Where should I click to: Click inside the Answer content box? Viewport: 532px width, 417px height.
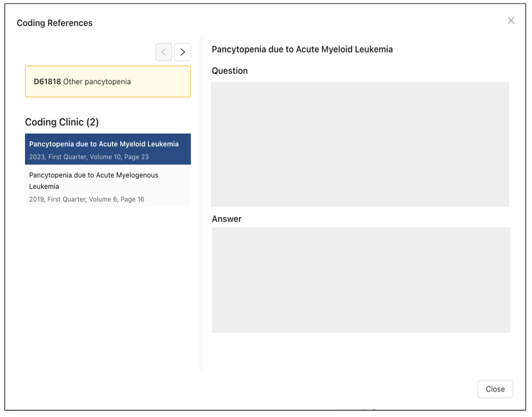coord(361,280)
